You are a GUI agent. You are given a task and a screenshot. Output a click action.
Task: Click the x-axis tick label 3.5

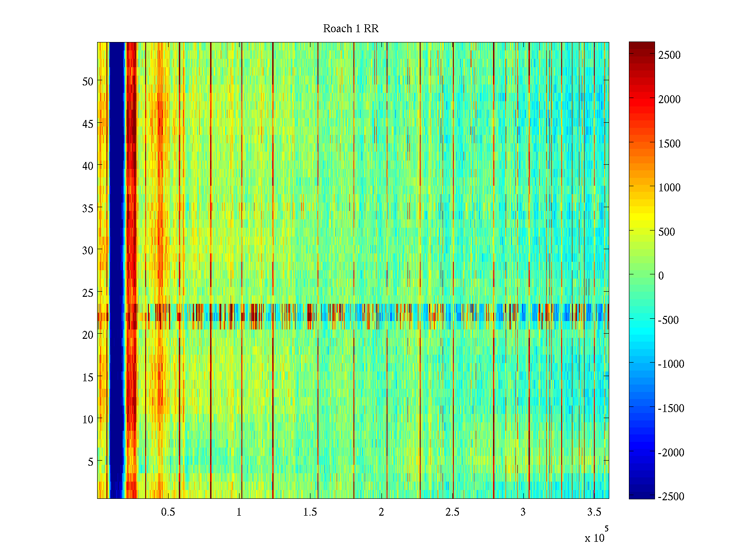click(594, 512)
